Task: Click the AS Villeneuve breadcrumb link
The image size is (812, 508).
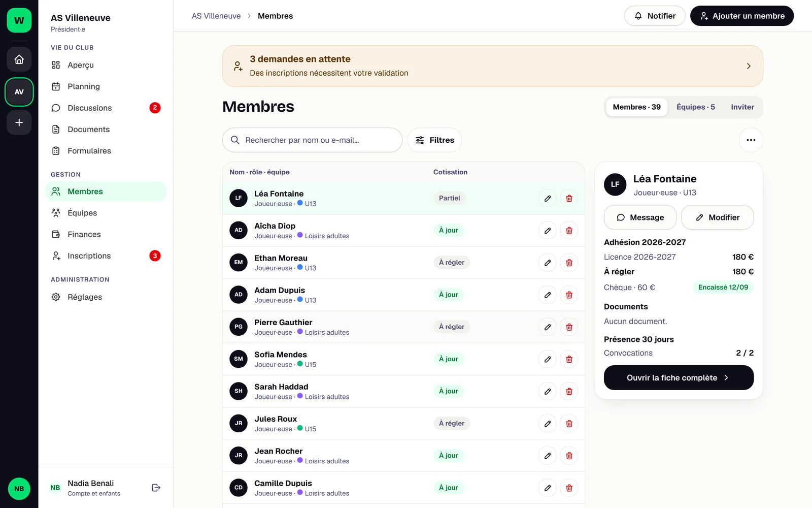Action: click(216, 16)
